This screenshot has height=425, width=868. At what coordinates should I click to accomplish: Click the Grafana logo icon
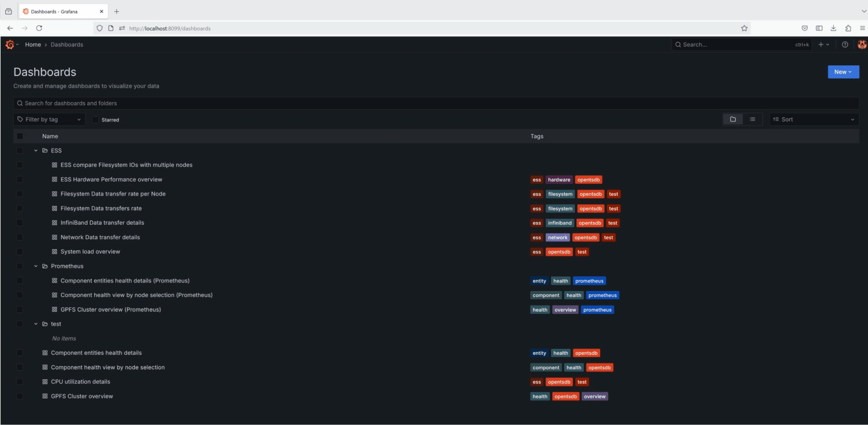coord(10,45)
